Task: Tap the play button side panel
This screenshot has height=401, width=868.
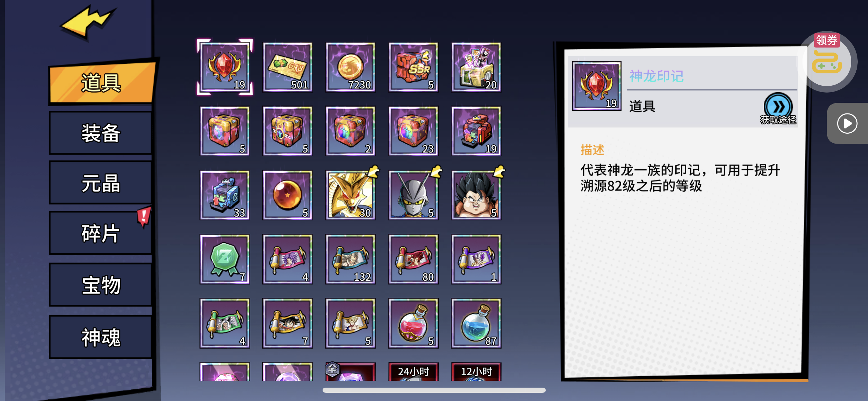Action: tap(847, 123)
